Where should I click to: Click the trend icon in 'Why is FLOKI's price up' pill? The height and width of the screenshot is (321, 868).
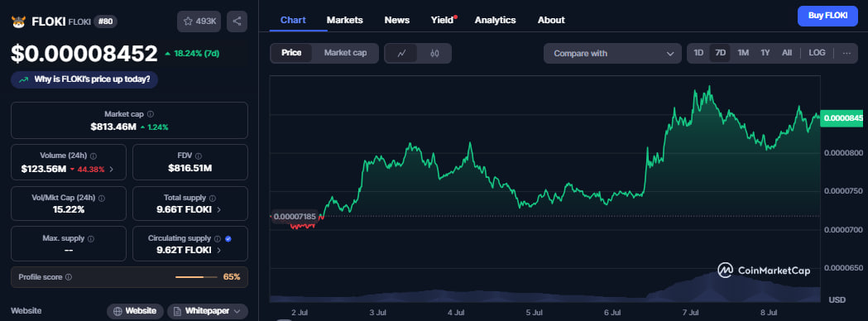pyautogui.click(x=23, y=79)
